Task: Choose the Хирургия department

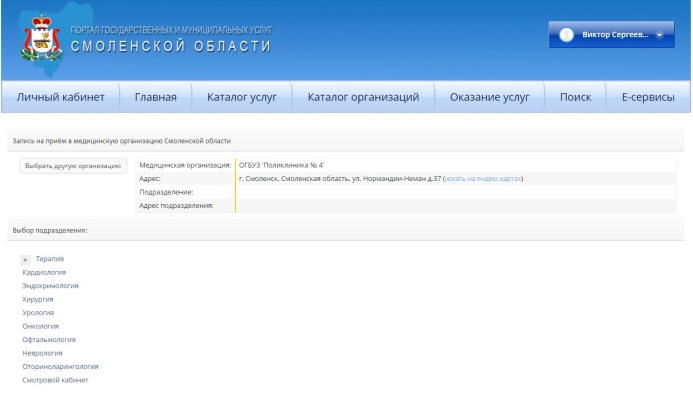Action: pyautogui.click(x=38, y=299)
